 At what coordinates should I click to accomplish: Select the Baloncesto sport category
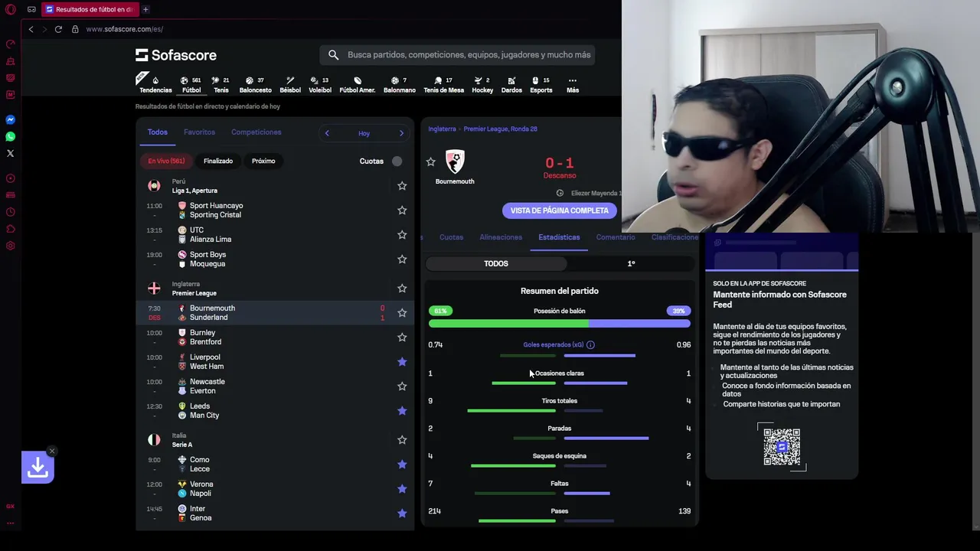point(256,85)
